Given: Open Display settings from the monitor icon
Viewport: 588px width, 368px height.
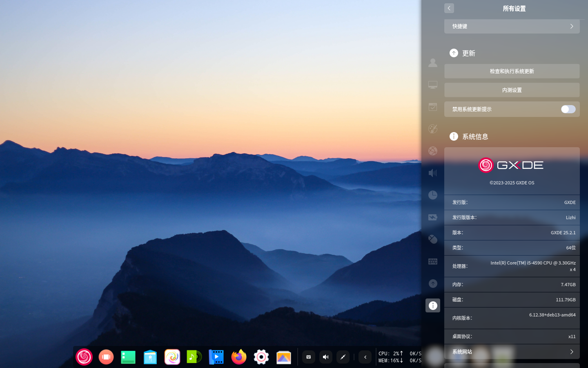Looking at the screenshot, I should point(433,85).
